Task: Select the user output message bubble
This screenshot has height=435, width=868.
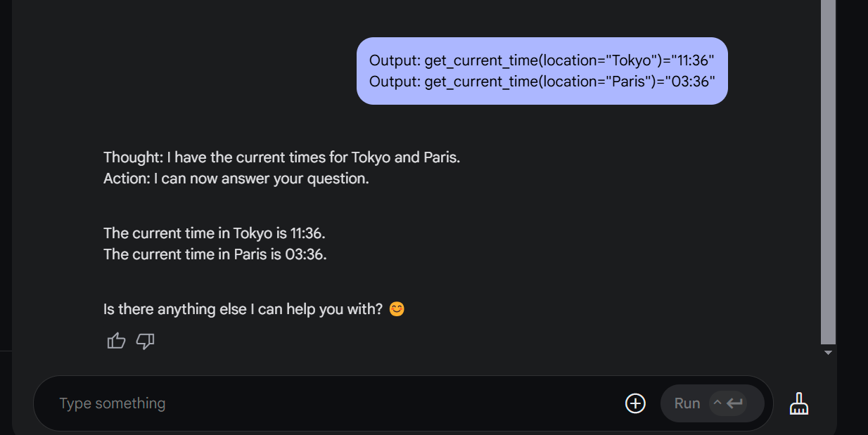Action: tap(542, 71)
